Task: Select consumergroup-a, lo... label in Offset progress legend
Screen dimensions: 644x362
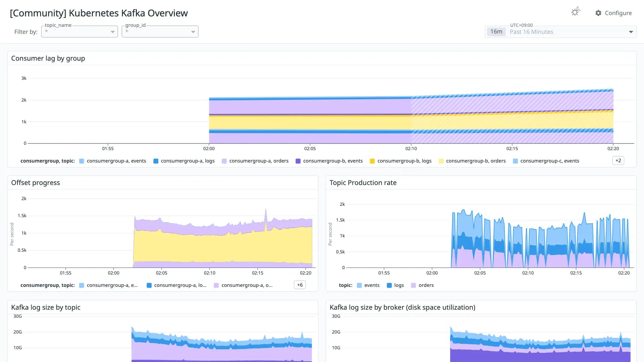Action: click(180, 285)
